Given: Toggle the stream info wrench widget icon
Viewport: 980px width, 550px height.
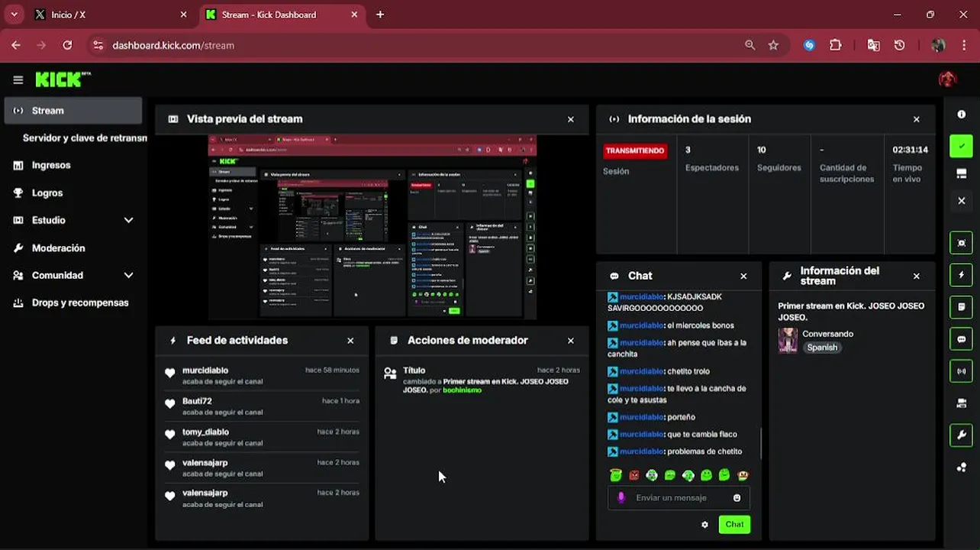Looking at the screenshot, I should pos(962,435).
